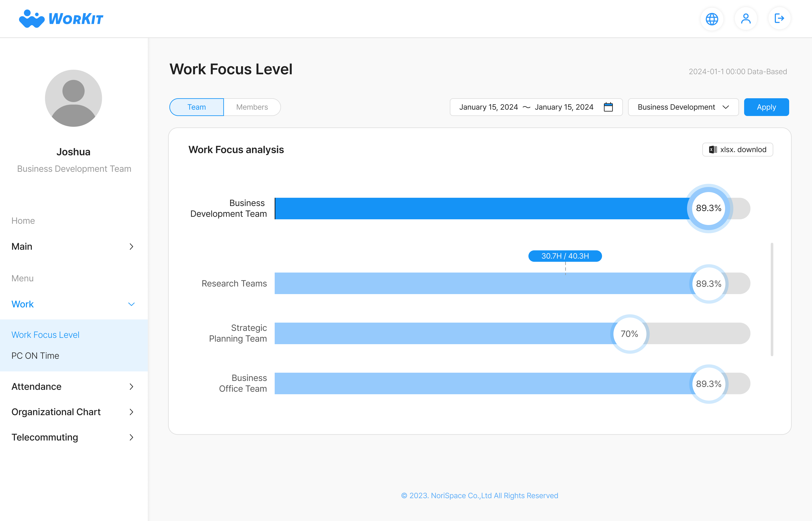Expand the Attendance menu
Image resolution: width=812 pixels, height=521 pixels.
click(x=131, y=387)
